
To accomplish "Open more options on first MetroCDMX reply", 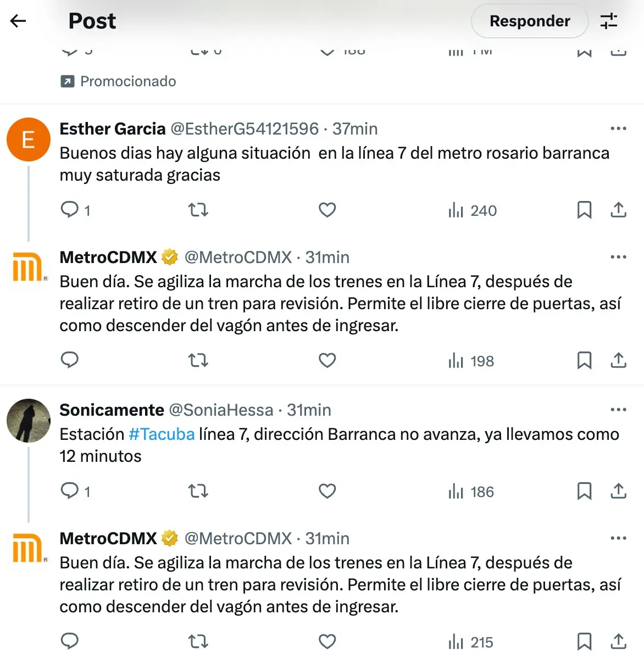I will (618, 257).
